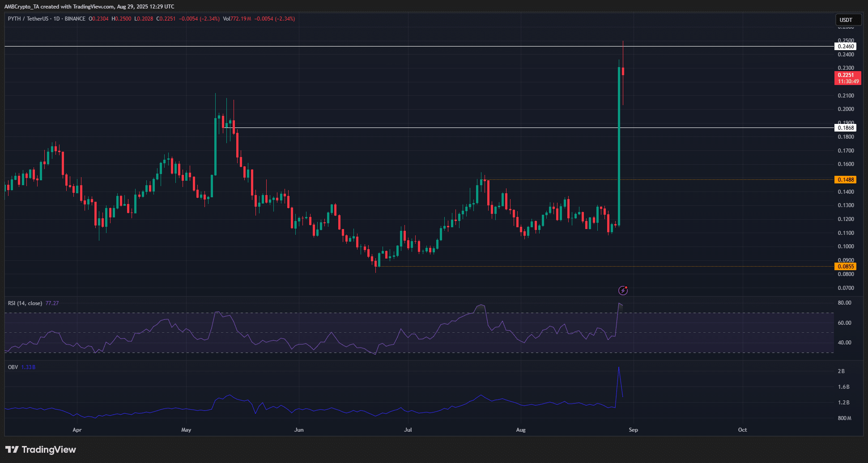Select the 0.2460 horizontal line price label
The width and height of the screenshot is (868, 463).
(x=846, y=47)
